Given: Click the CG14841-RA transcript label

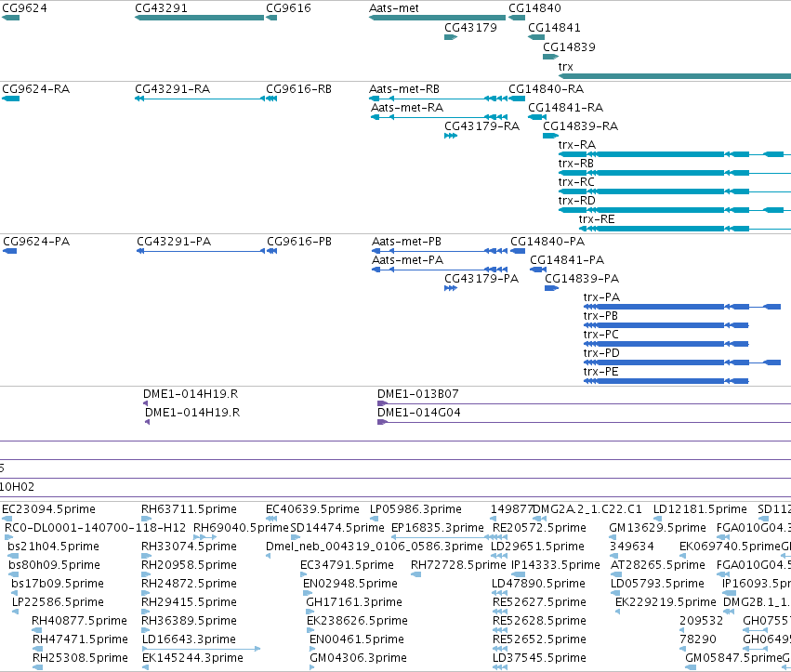Looking at the screenshot, I should click(x=565, y=108).
